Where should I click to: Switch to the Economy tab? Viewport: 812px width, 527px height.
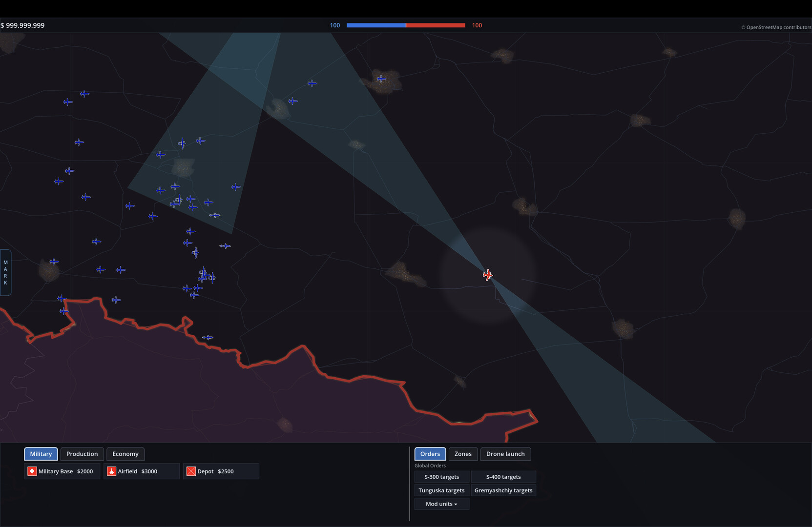click(x=125, y=454)
